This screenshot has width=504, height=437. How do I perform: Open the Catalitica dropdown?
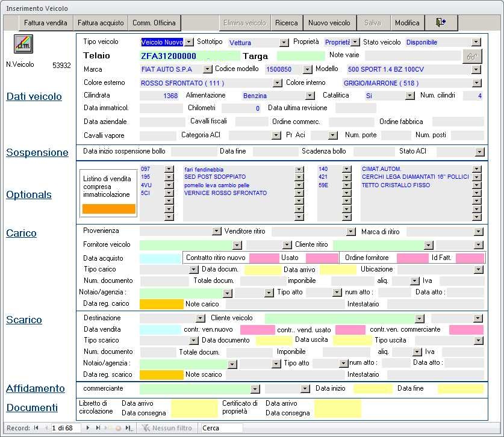(409, 96)
